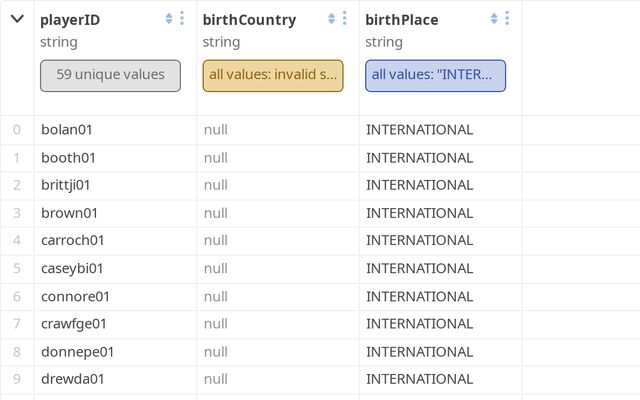Click the '59 unique values' summary badge
Image resolution: width=640 pixels, height=400 pixels.
[x=110, y=75]
